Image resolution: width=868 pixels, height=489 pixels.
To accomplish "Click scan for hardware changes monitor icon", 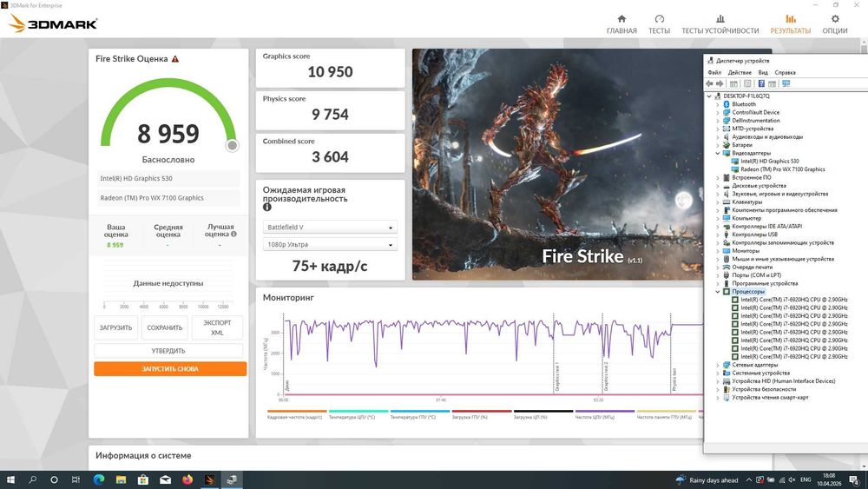I will click(786, 83).
